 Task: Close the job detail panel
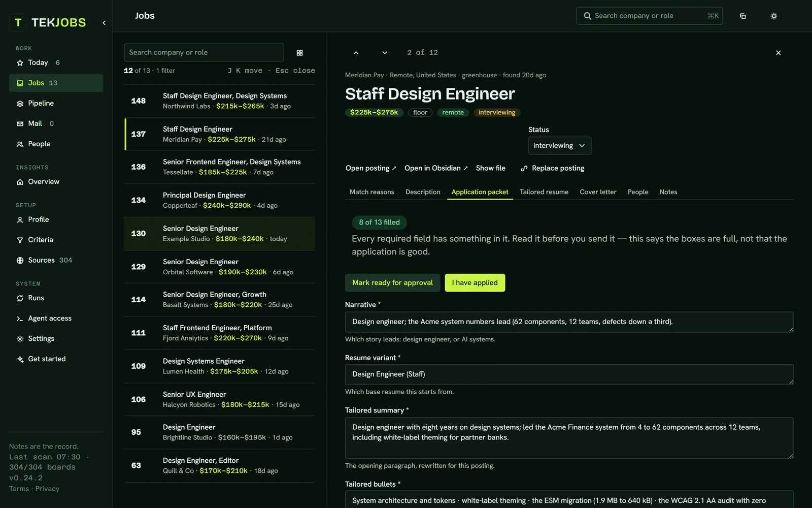click(779, 53)
